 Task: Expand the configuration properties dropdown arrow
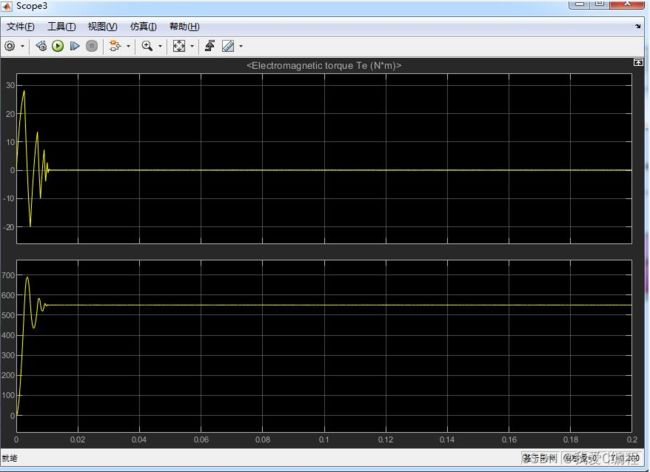point(22,46)
